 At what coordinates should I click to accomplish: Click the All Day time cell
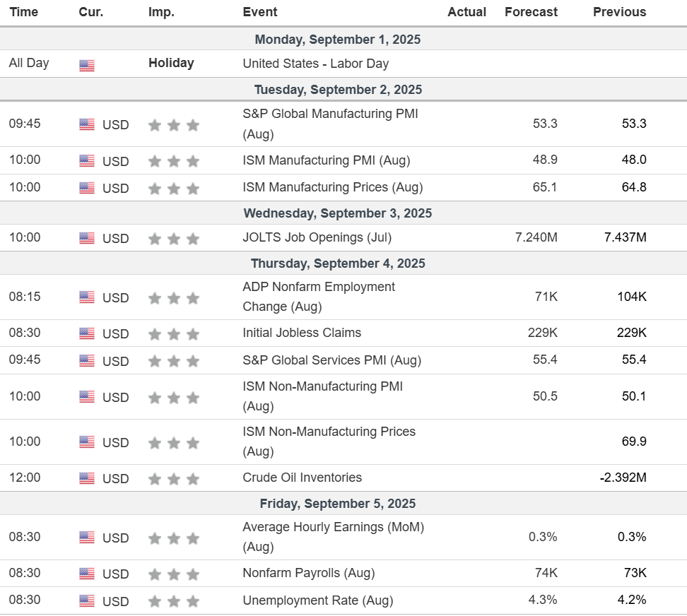coord(29,63)
